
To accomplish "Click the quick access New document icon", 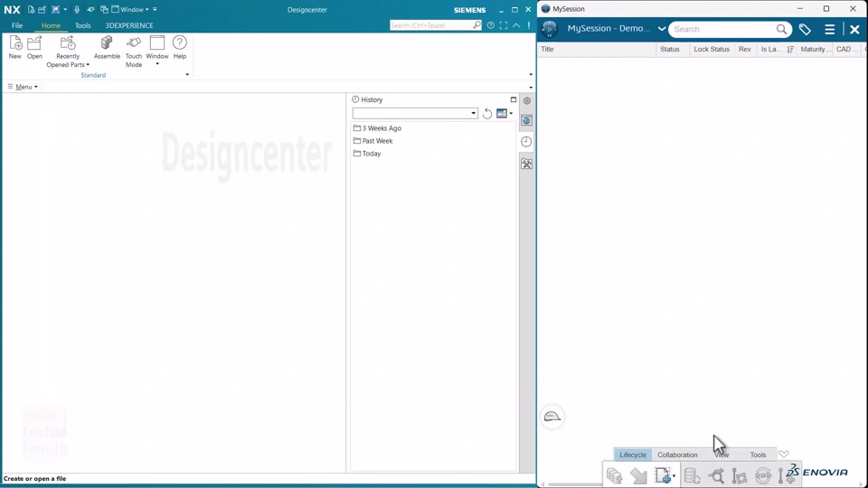I will 31,9.
